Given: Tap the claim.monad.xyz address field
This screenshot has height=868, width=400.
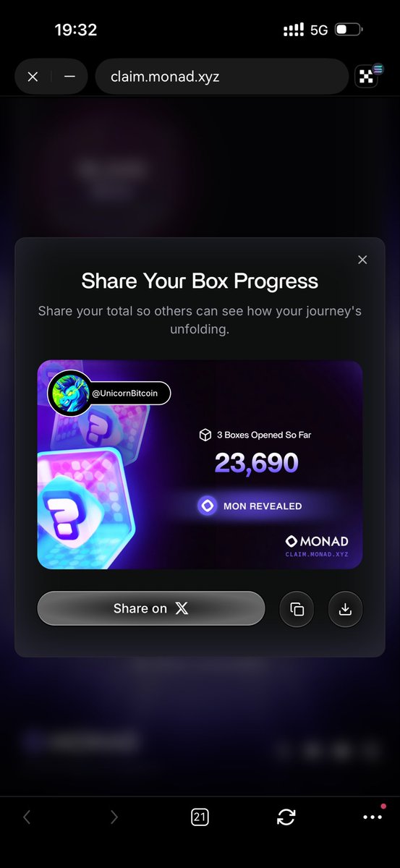Looking at the screenshot, I should coord(221,77).
